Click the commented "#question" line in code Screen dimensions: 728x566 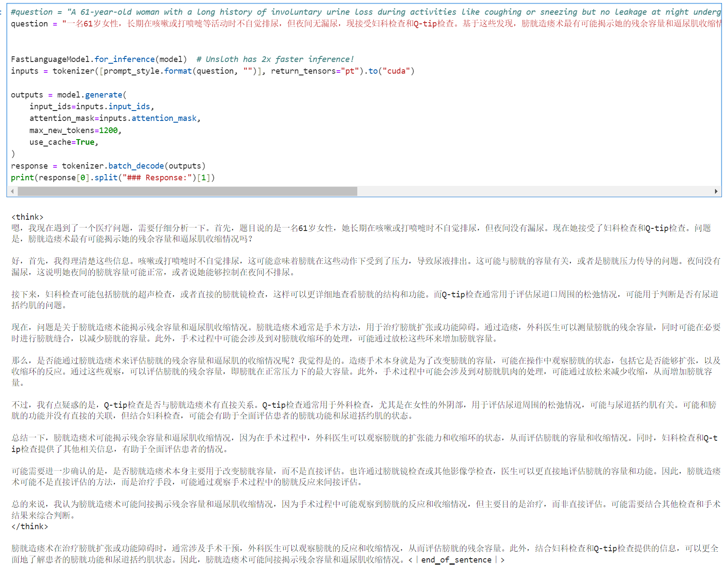[x=366, y=12]
